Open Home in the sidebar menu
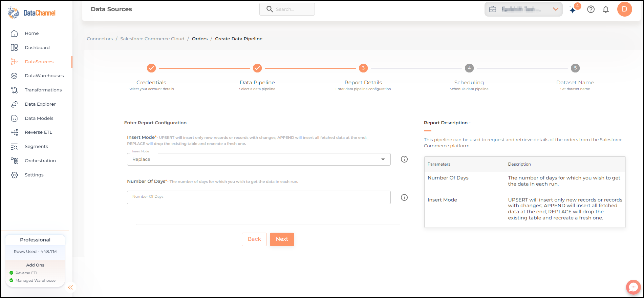Image resolution: width=644 pixels, height=298 pixels. pyautogui.click(x=32, y=33)
